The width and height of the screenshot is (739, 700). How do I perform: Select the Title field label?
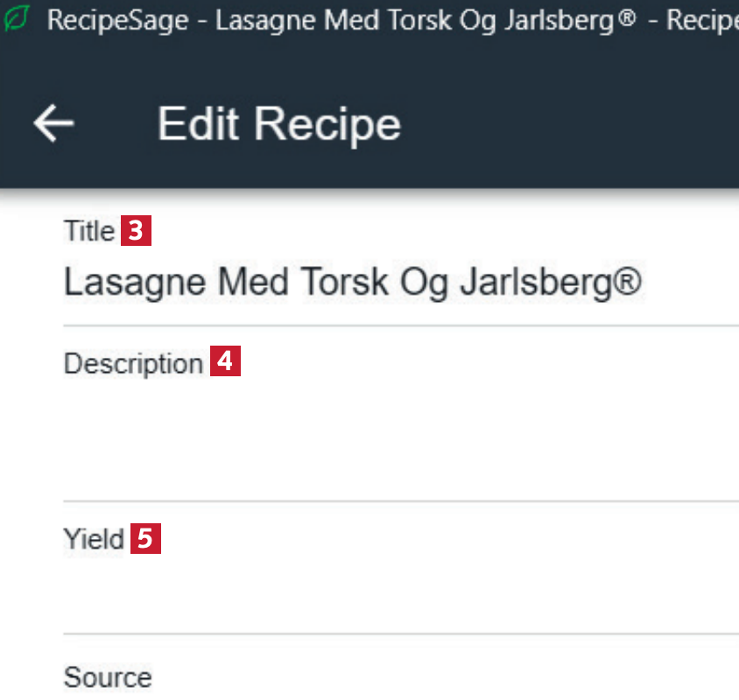(x=88, y=231)
